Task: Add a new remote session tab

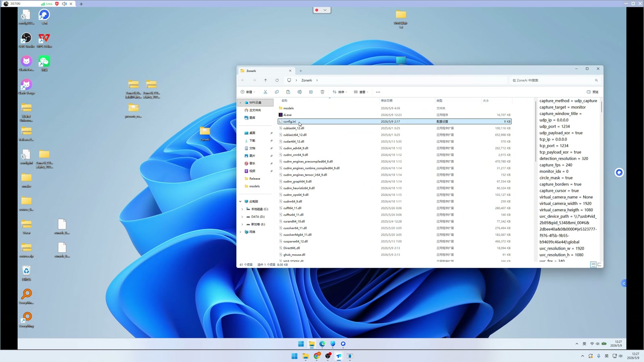Action: pos(81,4)
